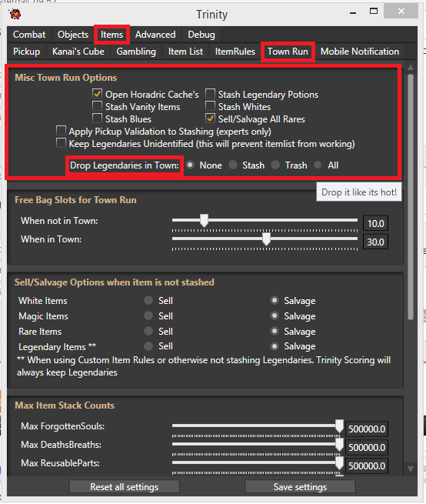
Task: Click the Max ReusableParts value field
Action: [x=367, y=466]
